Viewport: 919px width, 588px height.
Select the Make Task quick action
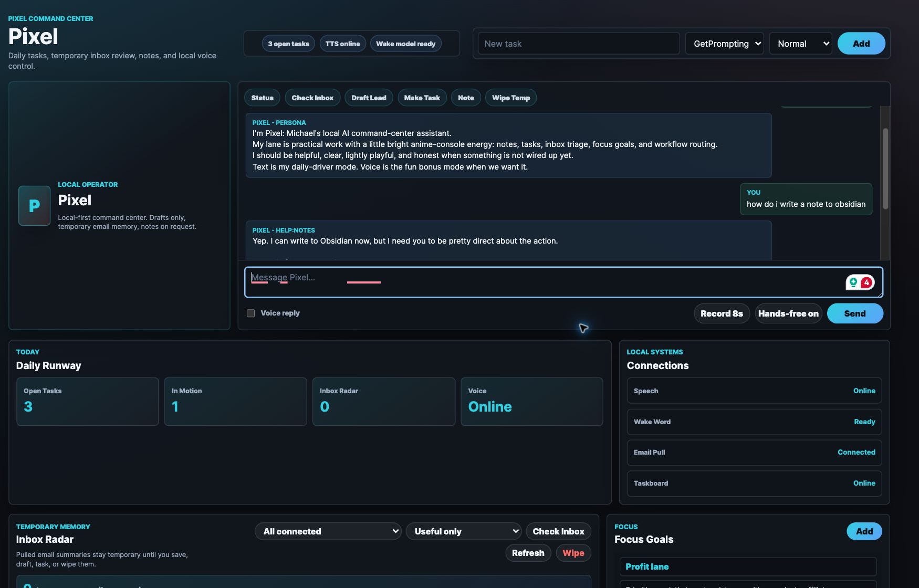point(422,98)
